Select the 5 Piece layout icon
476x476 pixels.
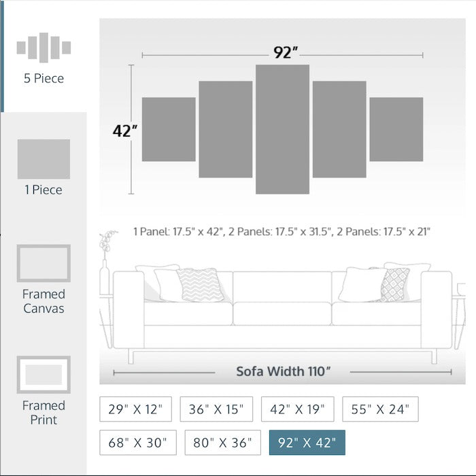(44, 48)
